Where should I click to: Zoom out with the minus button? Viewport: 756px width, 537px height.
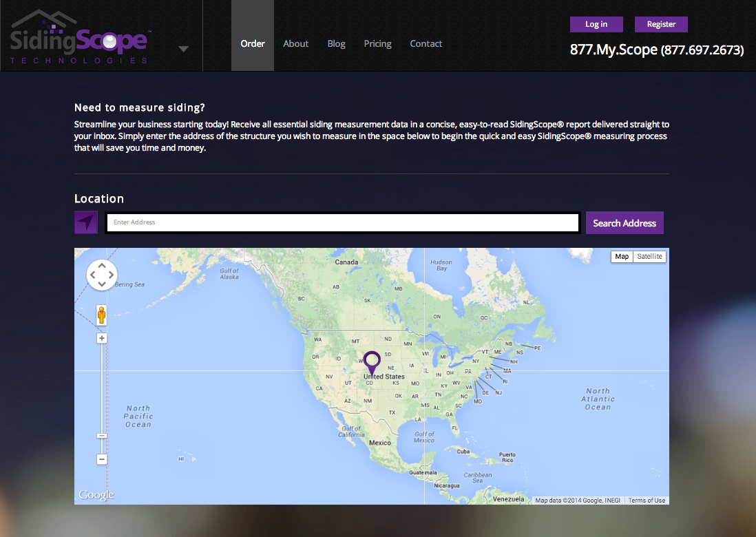[x=102, y=459]
